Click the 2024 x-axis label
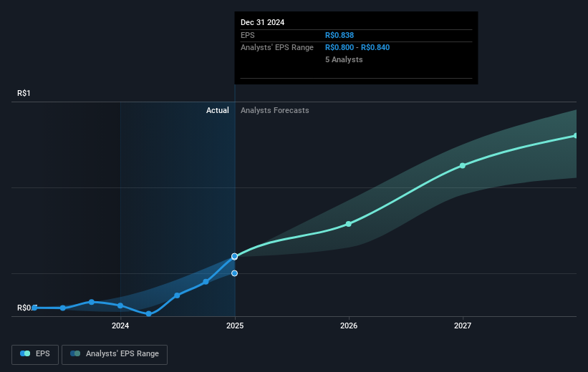Screen dimensions: 588x372 click(x=120, y=326)
